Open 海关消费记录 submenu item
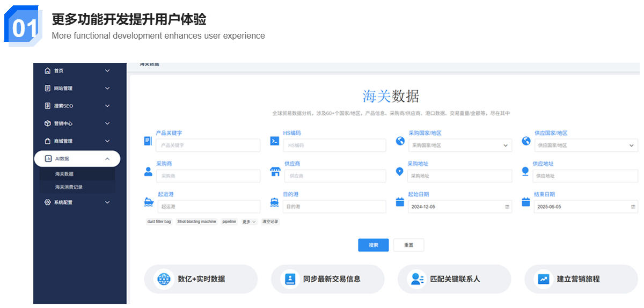Screen dimensions: 644x308 (x=69, y=187)
